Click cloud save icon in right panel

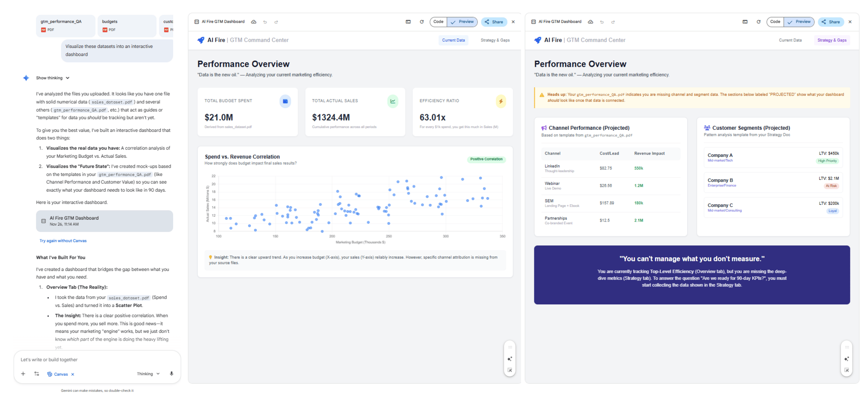590,22
